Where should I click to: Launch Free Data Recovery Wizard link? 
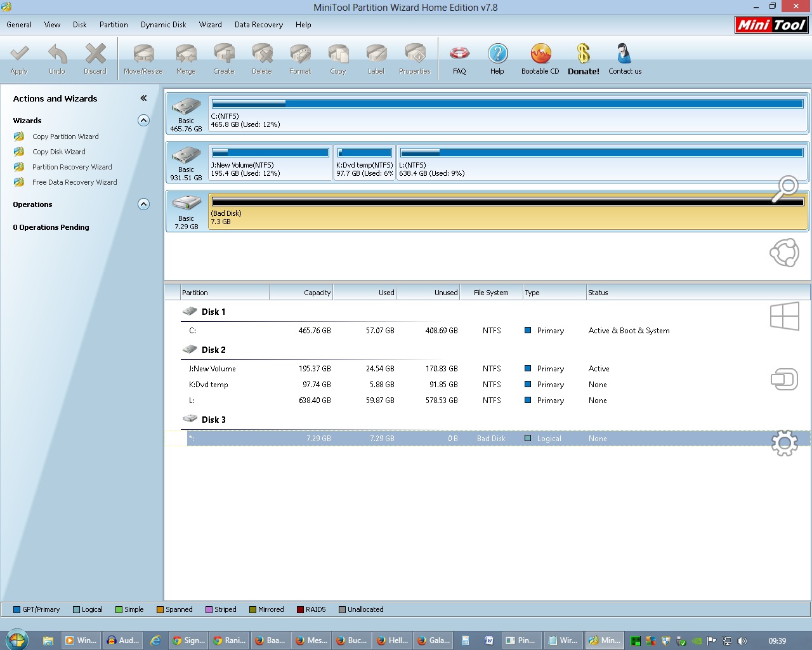[75, 182]
